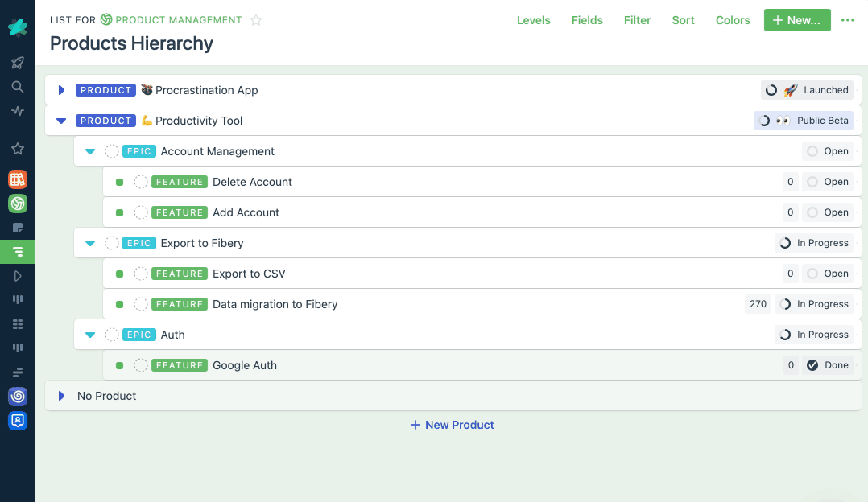
Task: Open the grid view icon in the sidebar
Action: tap(18, 323)
